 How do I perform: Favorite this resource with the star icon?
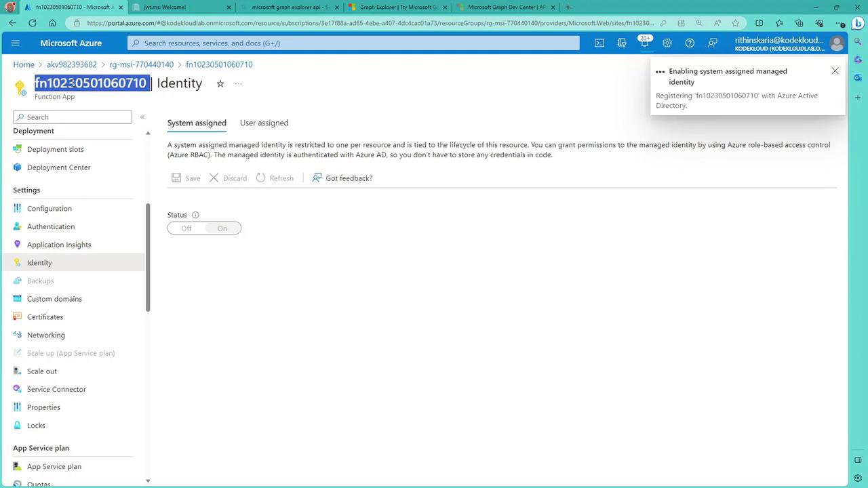point(220,83)
